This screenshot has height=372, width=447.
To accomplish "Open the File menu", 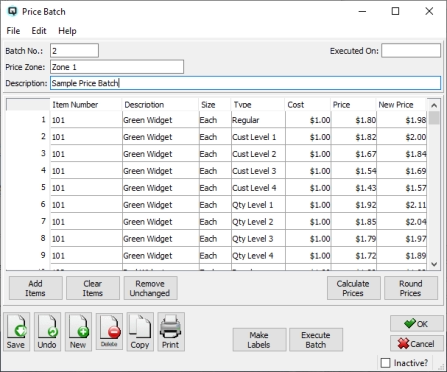I will (x=13, y=31).
